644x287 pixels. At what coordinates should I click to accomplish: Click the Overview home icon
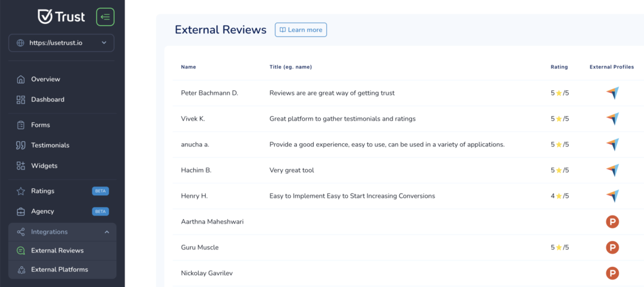point(21,79)
